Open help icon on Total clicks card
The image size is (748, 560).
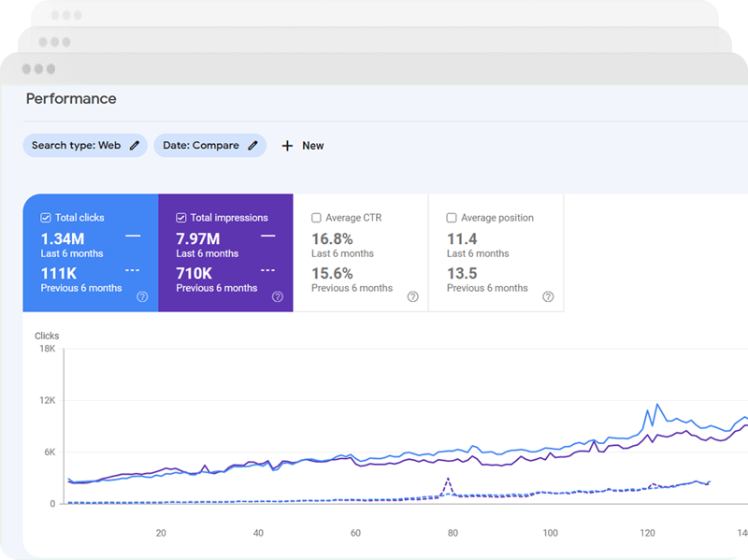click(142, 296)
